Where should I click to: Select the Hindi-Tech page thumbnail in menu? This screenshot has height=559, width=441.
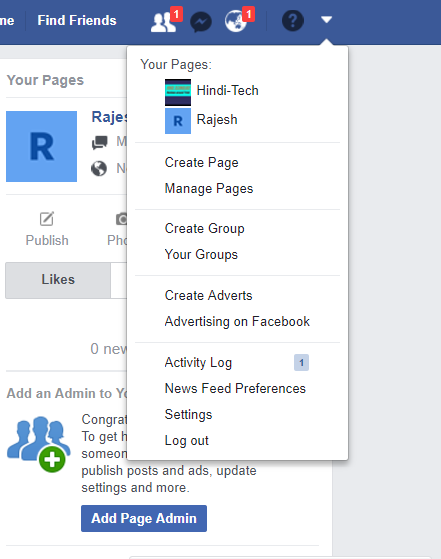(178, 92)
